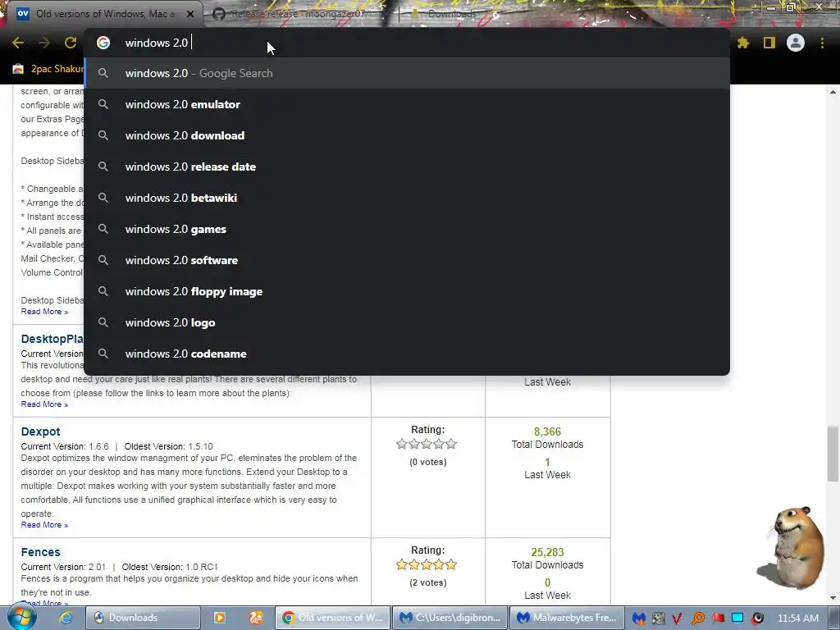Click the 2pac Shakur bookmark
The height and width of the screenshot is (630, 840).
pyautogui.click(x=57, y=69)
